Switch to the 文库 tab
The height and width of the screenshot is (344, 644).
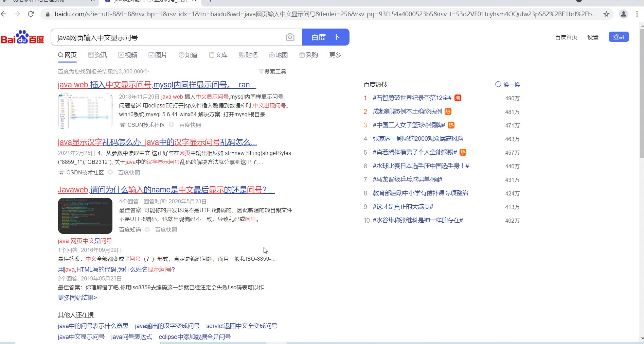[x=218, y=55]
